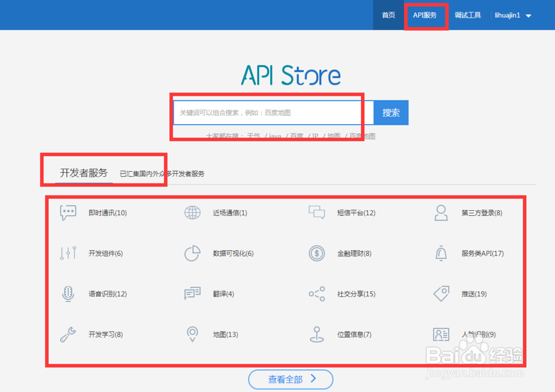Click the share icon for 社交分享
555x392 pixels.
tap(317, 294)
